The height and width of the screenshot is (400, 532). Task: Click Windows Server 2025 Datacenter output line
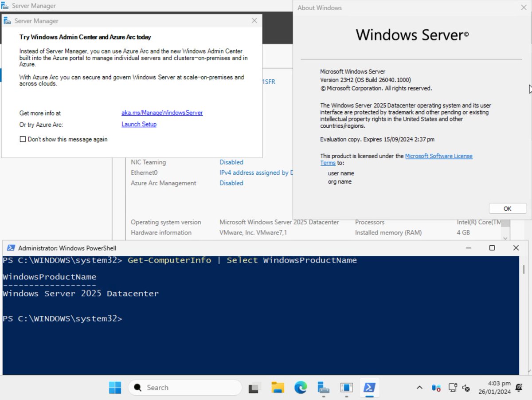click(81, 294)
